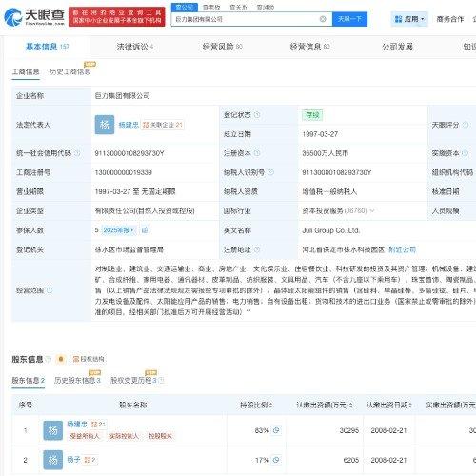Click legal representative avatar 杨

(x=105, y=125)
